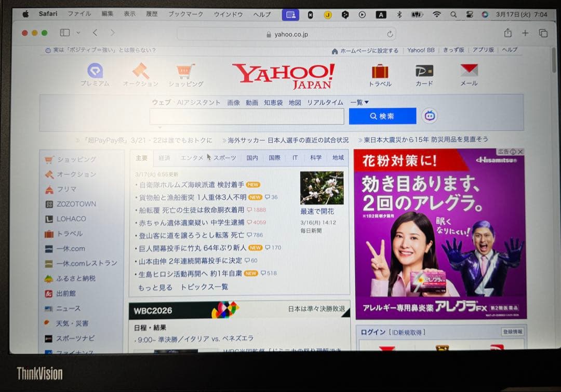Viewport: 561px width, 392px height.
Task: Select the 地域 news tab
Action: pos(338,158)
